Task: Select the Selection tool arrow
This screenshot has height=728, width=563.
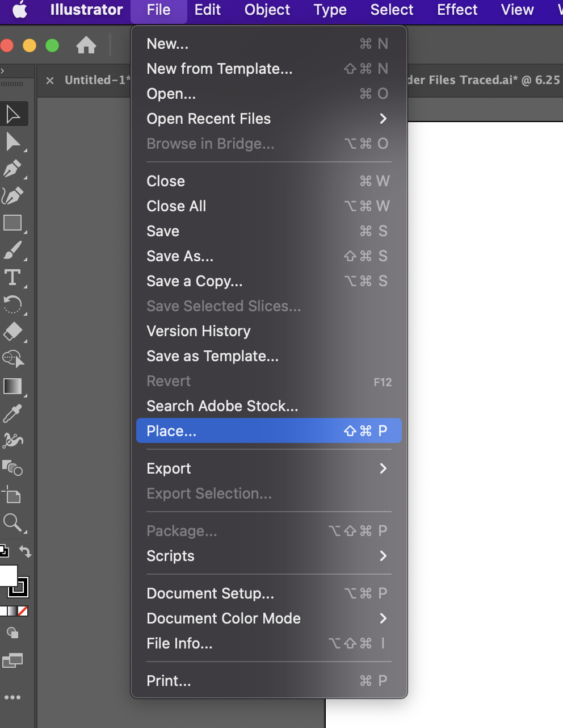Action: pos(13,114)
